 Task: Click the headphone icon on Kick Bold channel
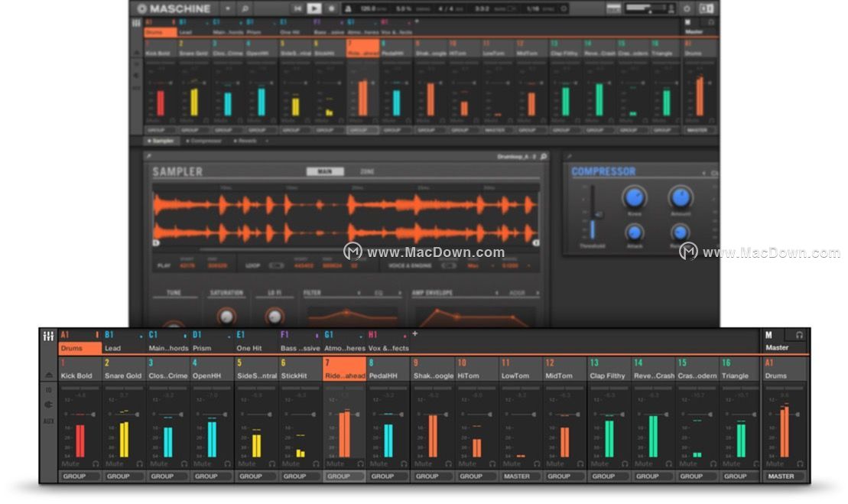coord(96,463)
